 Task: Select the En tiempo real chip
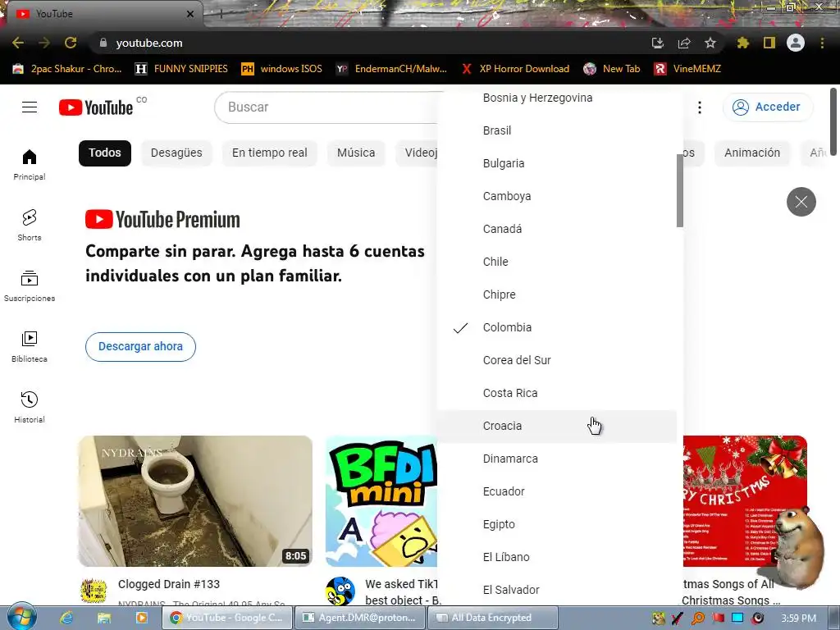pyautogui.click(x=269, y=153)
